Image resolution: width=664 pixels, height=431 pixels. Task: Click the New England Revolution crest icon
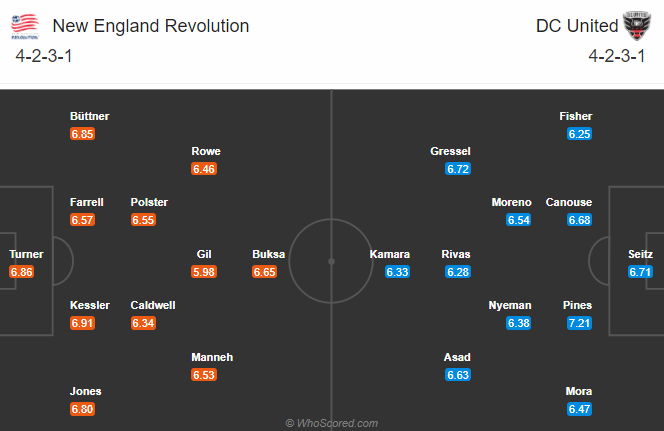(25, 24)
